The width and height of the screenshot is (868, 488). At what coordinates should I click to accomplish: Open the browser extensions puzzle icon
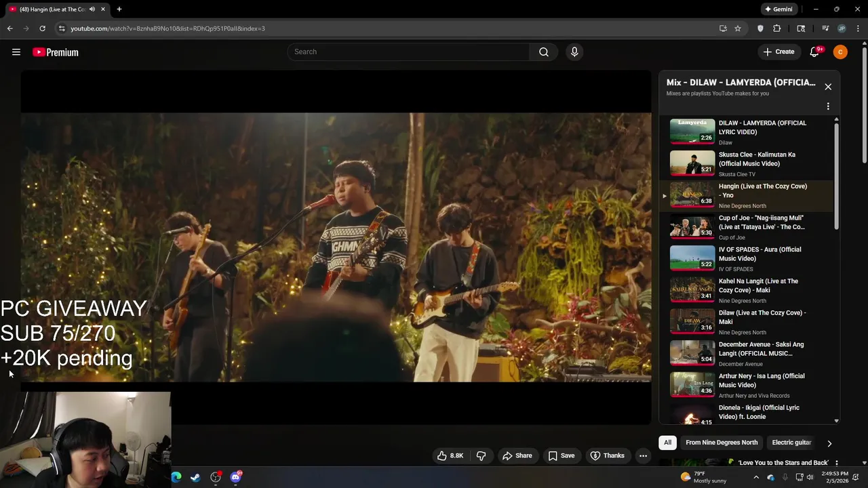tap(777, 28)
